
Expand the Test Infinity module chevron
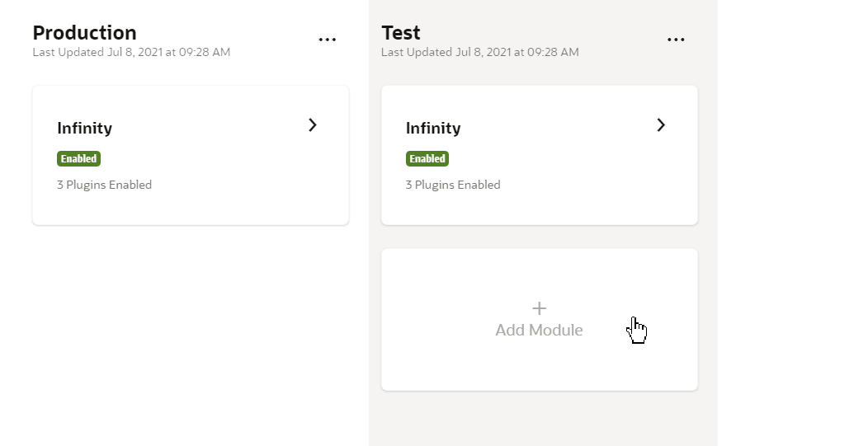click(661, 125)
